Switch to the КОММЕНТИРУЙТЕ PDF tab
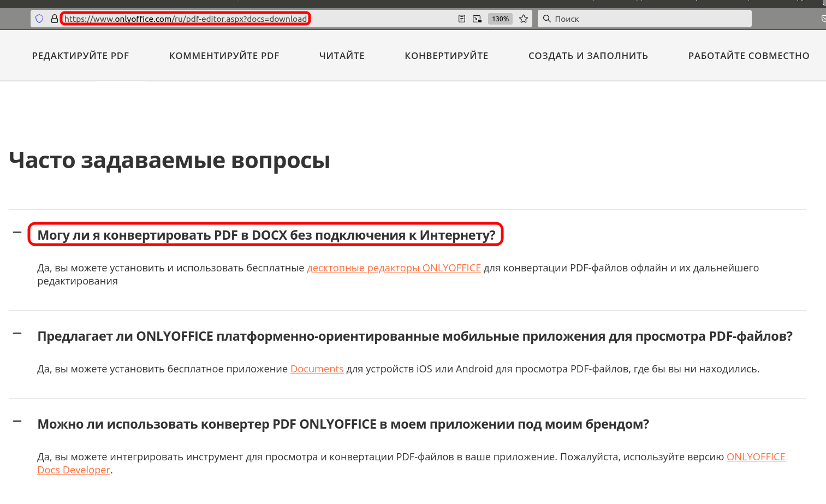826x504 pixels. point(224,56)
